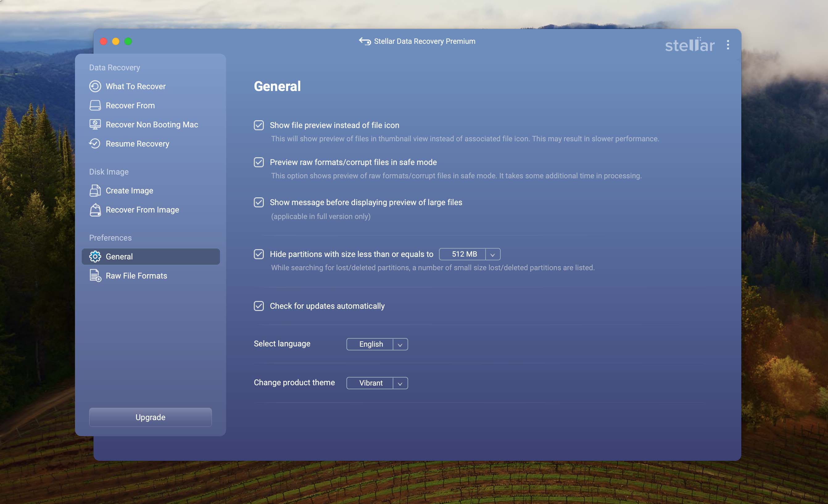The height and width of the screenshot is (504, 828).
Task: Expand the English language dropdown arrow
Action: [400, 345]
